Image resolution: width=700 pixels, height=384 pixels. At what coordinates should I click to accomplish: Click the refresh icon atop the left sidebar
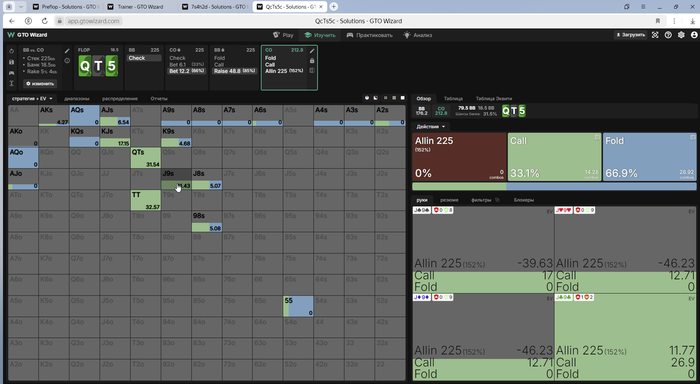coord(12,51)
